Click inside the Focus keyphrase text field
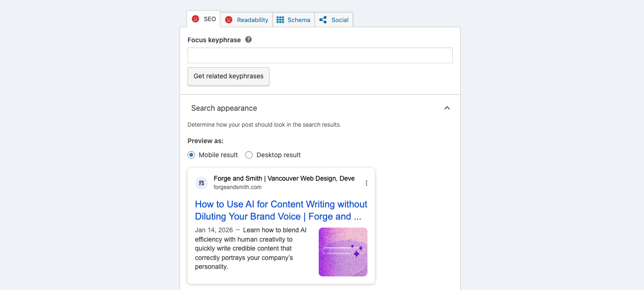The image size is (644, 290). click(x=320, y=55)
